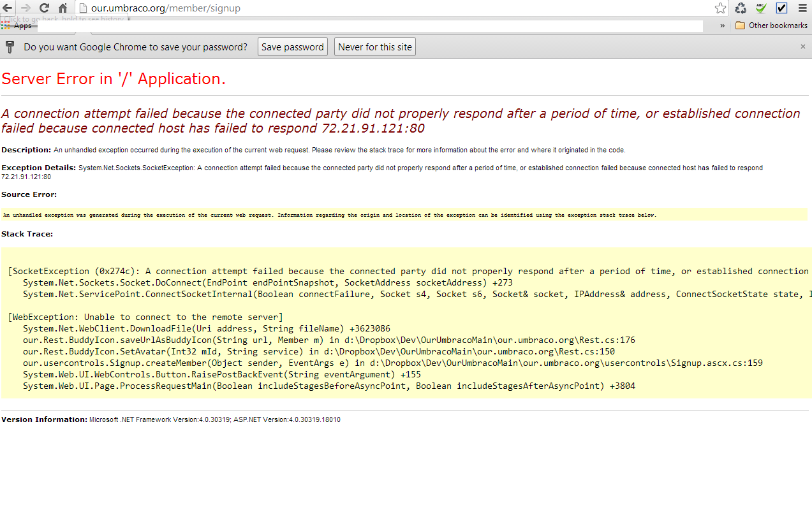
Task: Click the 'Server Error in '/' Application.' heading
Action: (x=114, y=79)
